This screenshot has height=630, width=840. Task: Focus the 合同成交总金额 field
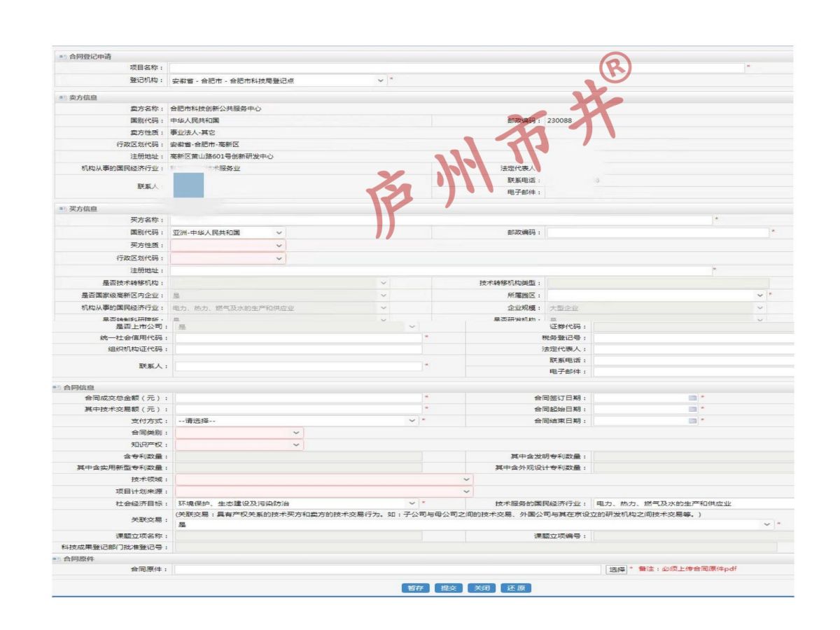coord(299,398)
